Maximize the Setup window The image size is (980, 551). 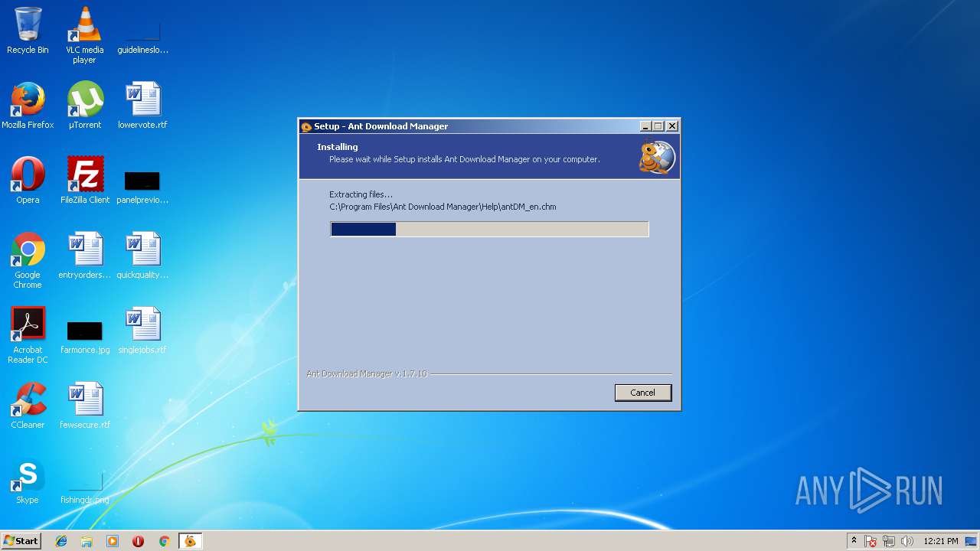tap(658, 126)
